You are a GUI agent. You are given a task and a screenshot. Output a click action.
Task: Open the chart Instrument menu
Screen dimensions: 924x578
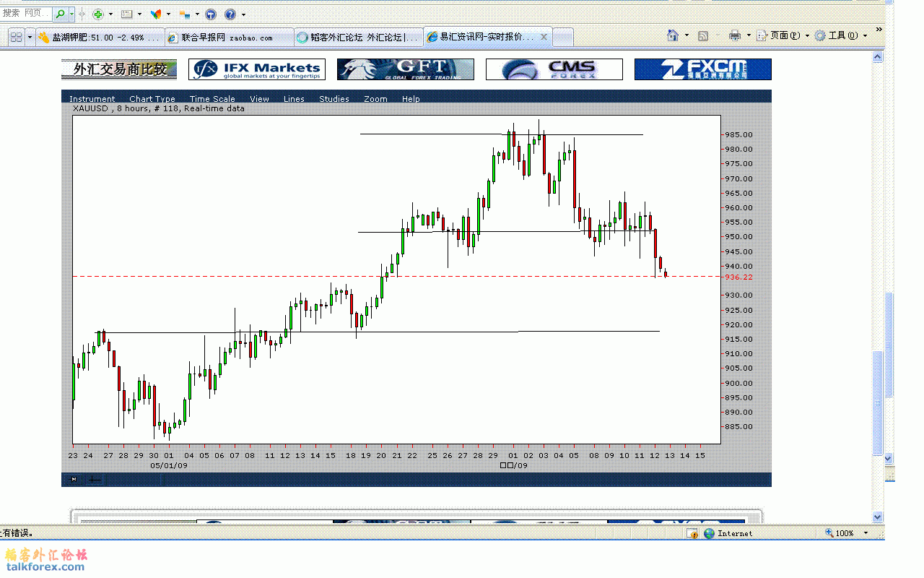(x=92, y=99)
